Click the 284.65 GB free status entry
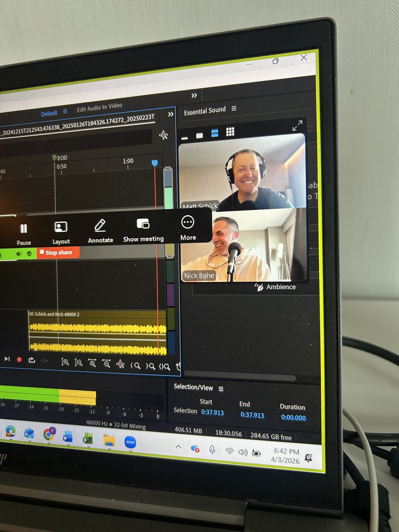The width and height of the screenshot is (399, 532). click(271, 437)
